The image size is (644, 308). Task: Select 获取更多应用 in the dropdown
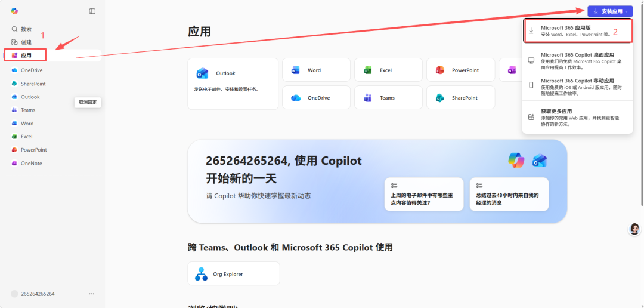click(577, 117)
